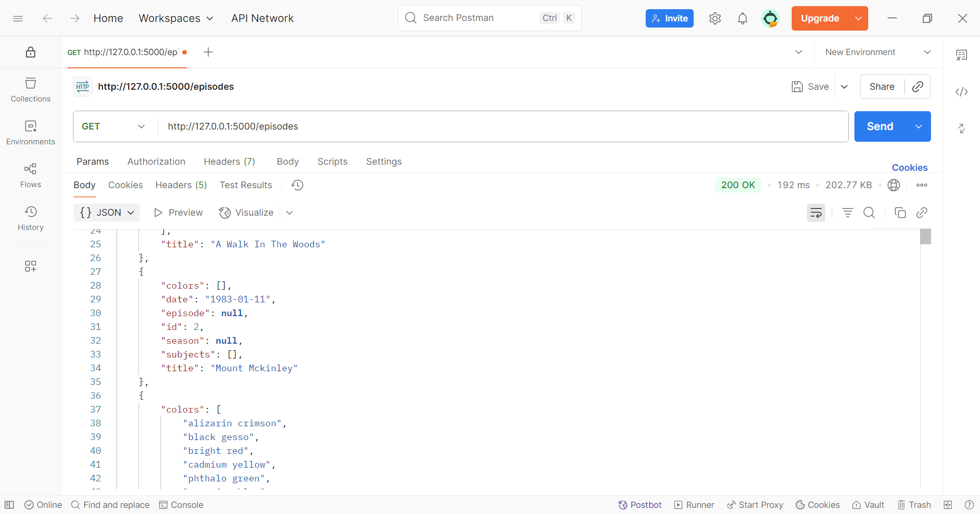Click the Save button
Image resolution: width=980 pixels, height=514 pixels.
(x=810, y=87)
